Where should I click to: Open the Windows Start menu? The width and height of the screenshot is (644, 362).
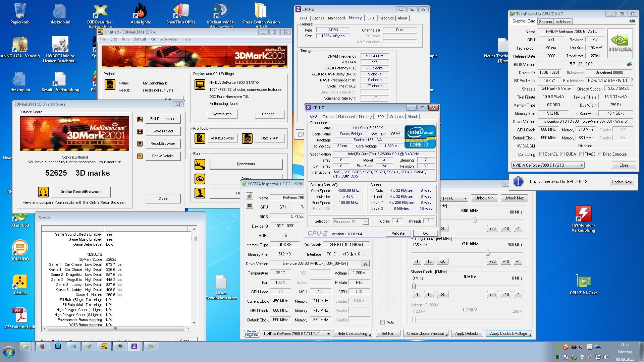(9, 352)
